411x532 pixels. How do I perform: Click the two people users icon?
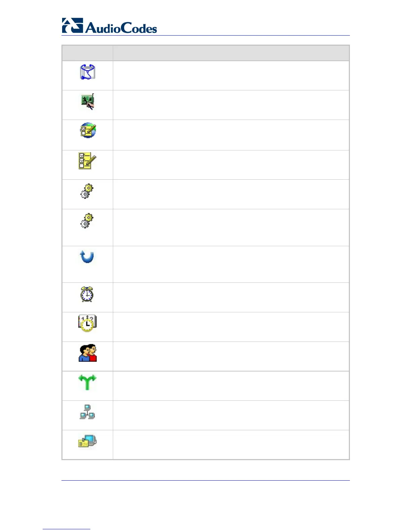88,353
